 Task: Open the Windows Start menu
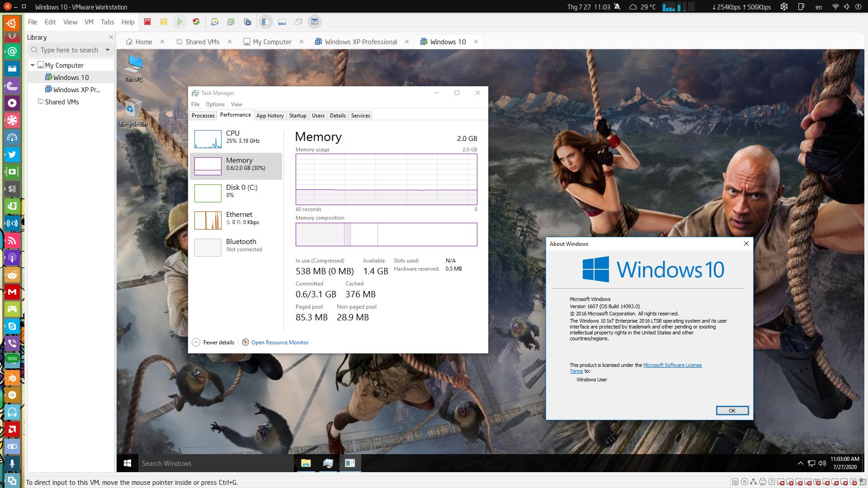[127, 463]
